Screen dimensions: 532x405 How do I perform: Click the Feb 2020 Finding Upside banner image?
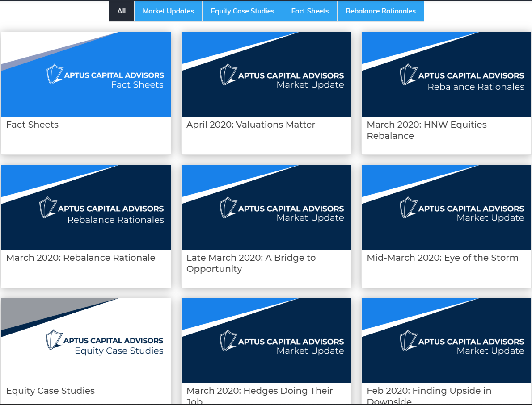[x=446, y=341]
